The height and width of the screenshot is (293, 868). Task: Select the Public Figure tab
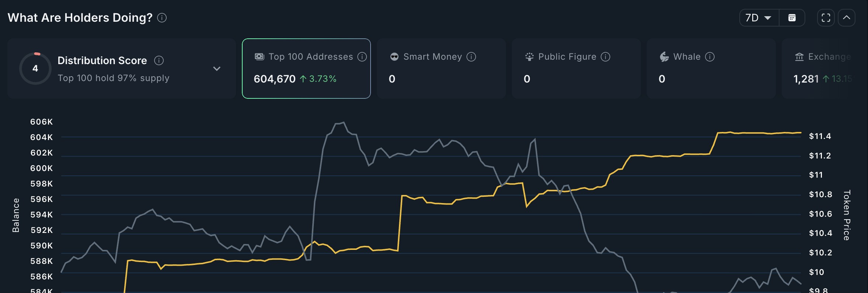pyautogui.click(x=576, y=69)
